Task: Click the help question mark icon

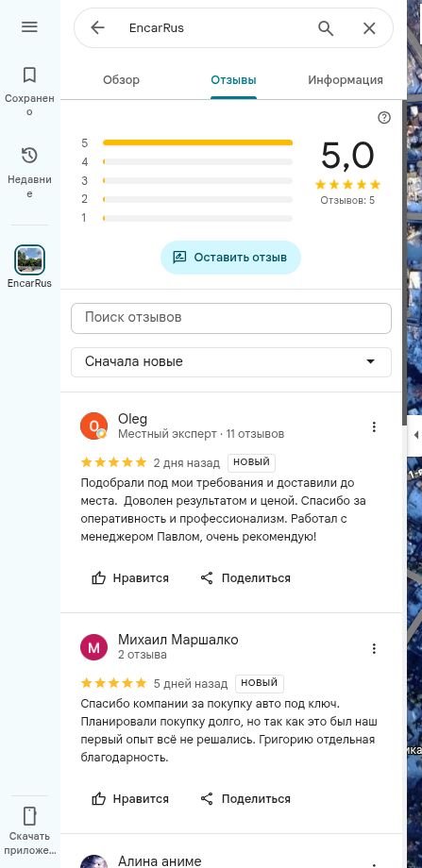Action: point(384,117)
